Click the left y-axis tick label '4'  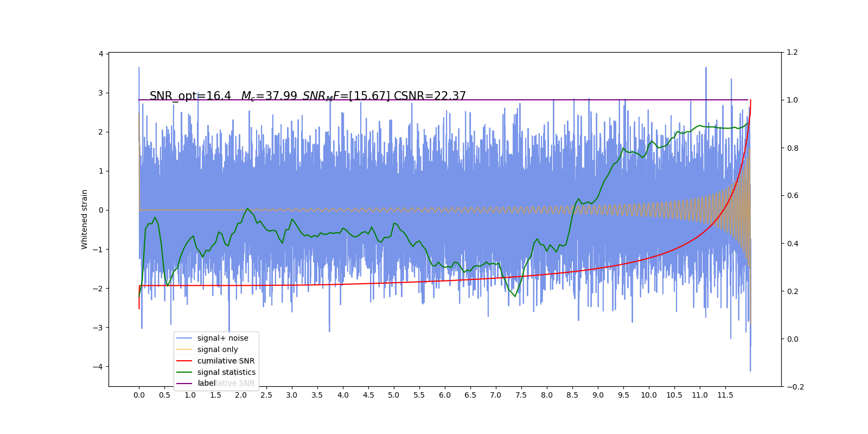pos(101,54)
